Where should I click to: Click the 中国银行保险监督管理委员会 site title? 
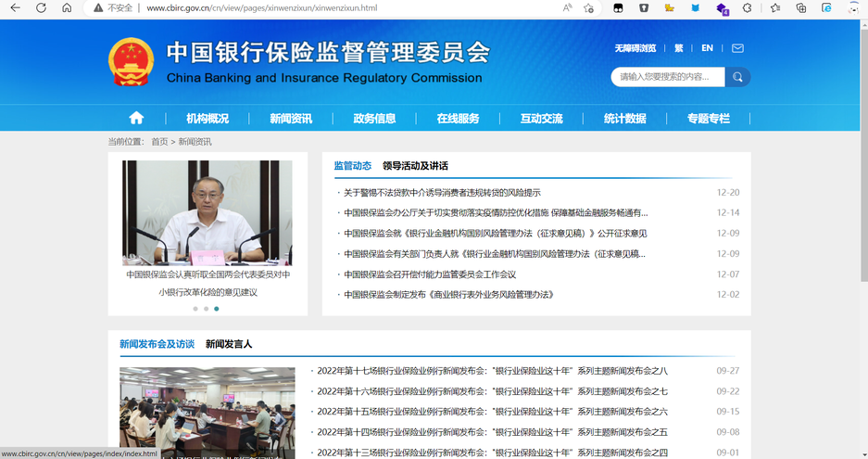point(328,52)
